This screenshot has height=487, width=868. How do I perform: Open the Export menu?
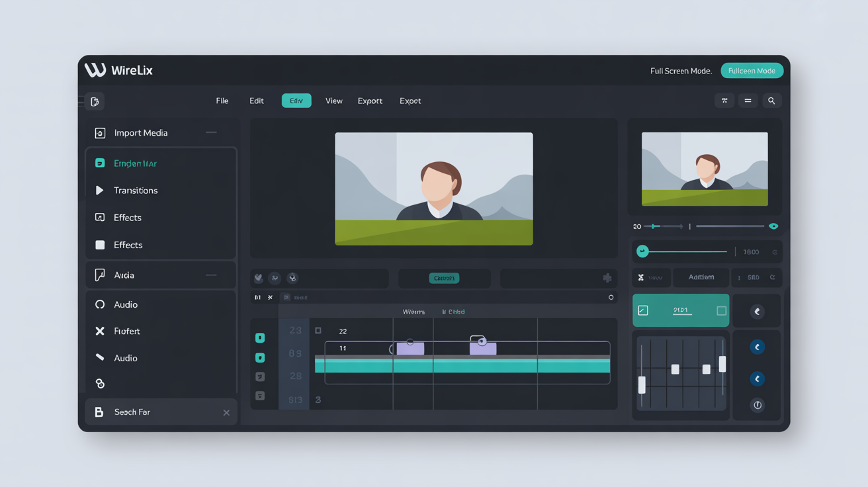[370, 101]
